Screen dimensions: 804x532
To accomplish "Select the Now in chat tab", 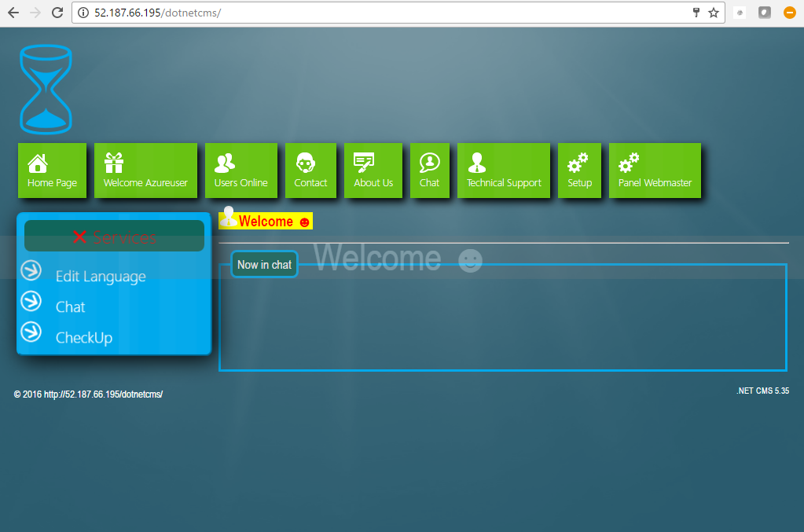I will point(264,264).
